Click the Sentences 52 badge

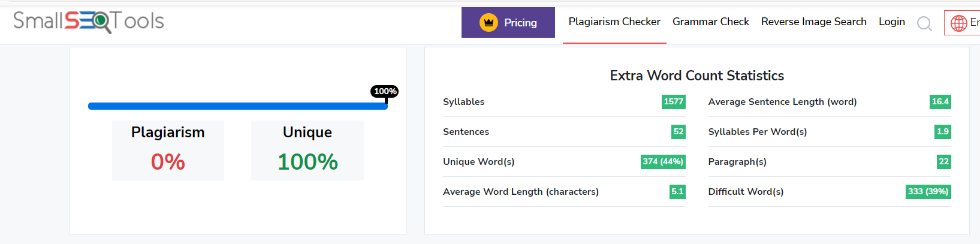click(x=679, y=132)
